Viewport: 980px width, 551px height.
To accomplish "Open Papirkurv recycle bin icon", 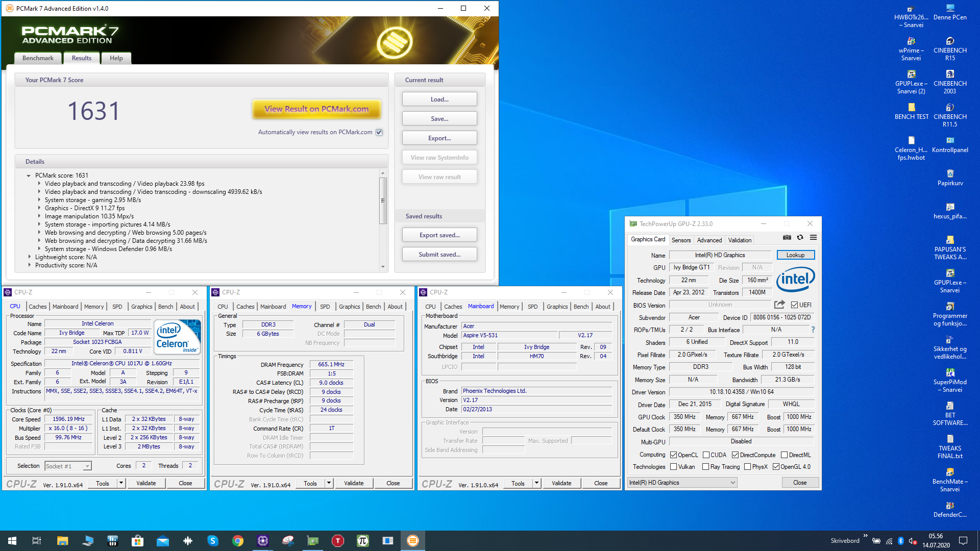I will pos(950,178).
